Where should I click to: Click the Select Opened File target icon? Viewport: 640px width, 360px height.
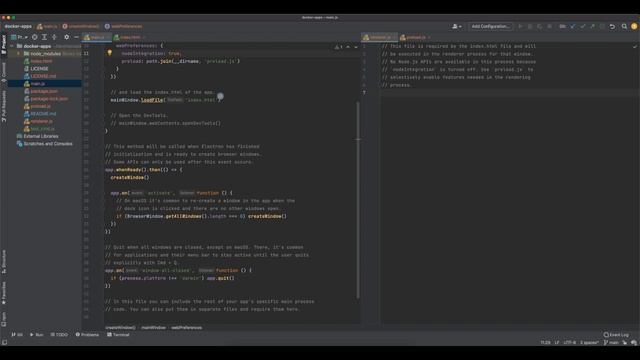pyautogui.click(x=35, y=37)
